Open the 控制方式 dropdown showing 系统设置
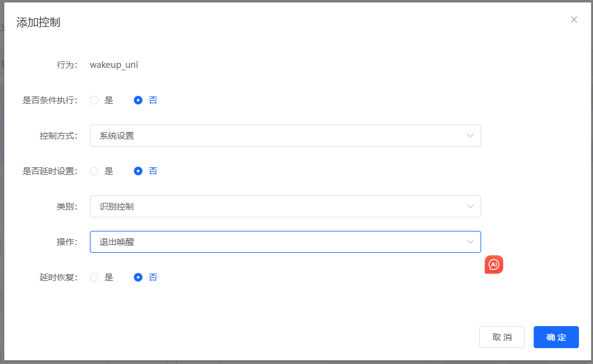This screenshot has height=364, width=593. coord(275,136)
